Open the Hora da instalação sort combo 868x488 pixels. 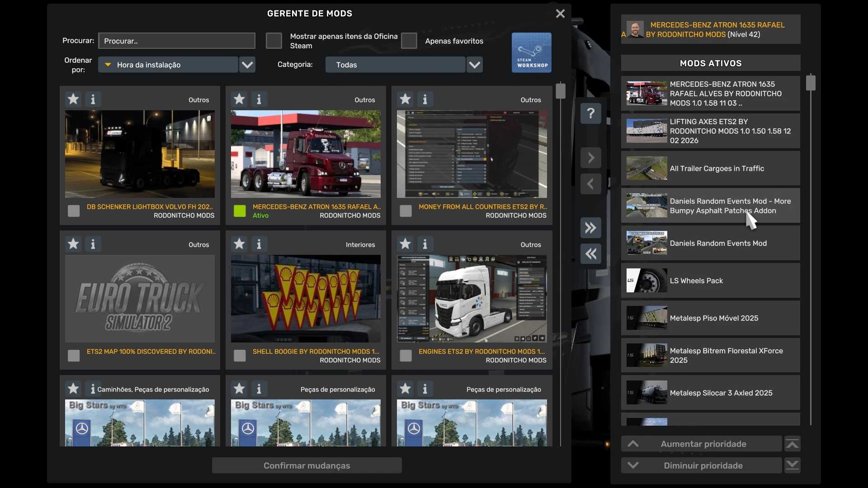(168, 65)
